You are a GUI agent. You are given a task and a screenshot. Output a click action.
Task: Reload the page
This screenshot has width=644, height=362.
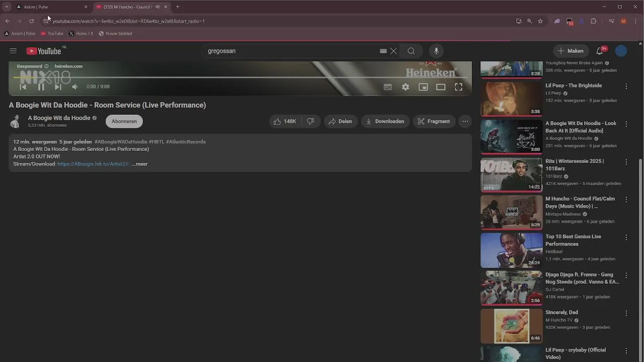click(31, 21)
